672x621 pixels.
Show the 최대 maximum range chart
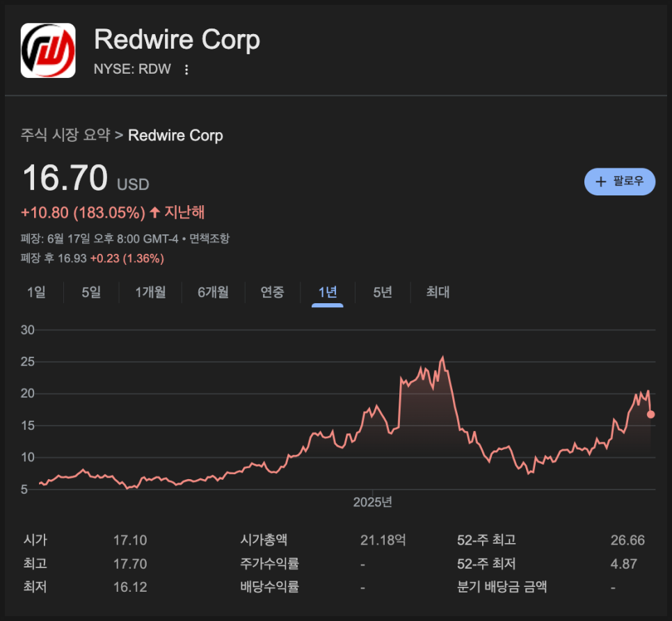pos(438,292)
